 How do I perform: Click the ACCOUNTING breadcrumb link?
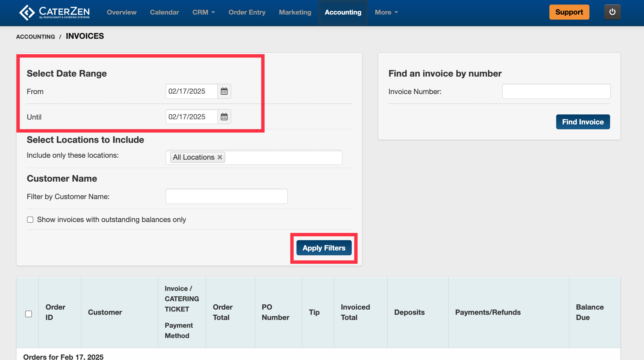(x=36, y=37)
